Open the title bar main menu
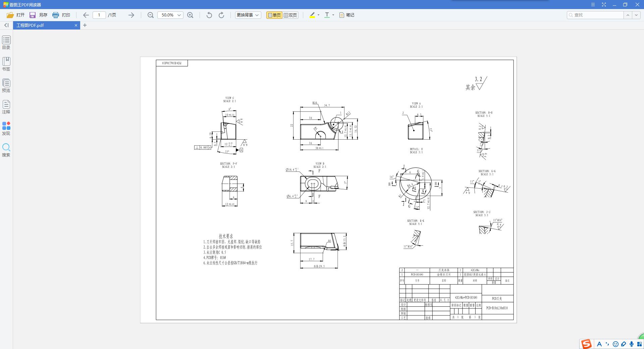This screenshot has height=349, width=644. coord(593,5)
